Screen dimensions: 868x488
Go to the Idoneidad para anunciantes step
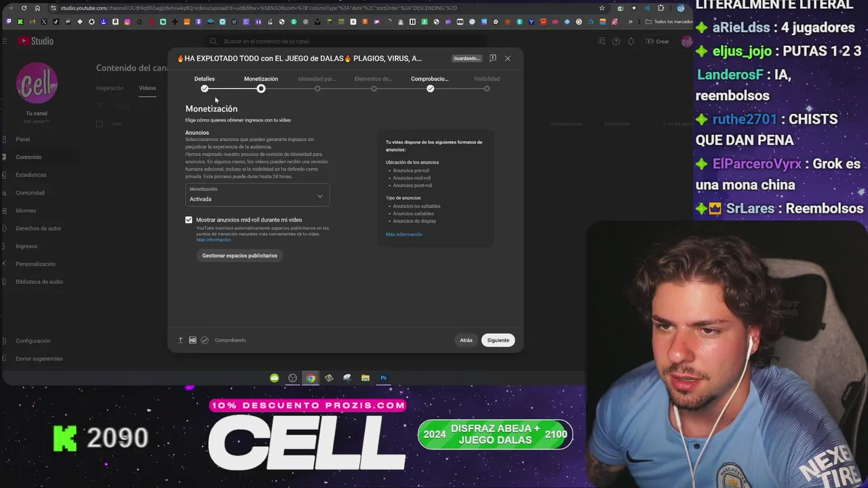pos(317,83)
